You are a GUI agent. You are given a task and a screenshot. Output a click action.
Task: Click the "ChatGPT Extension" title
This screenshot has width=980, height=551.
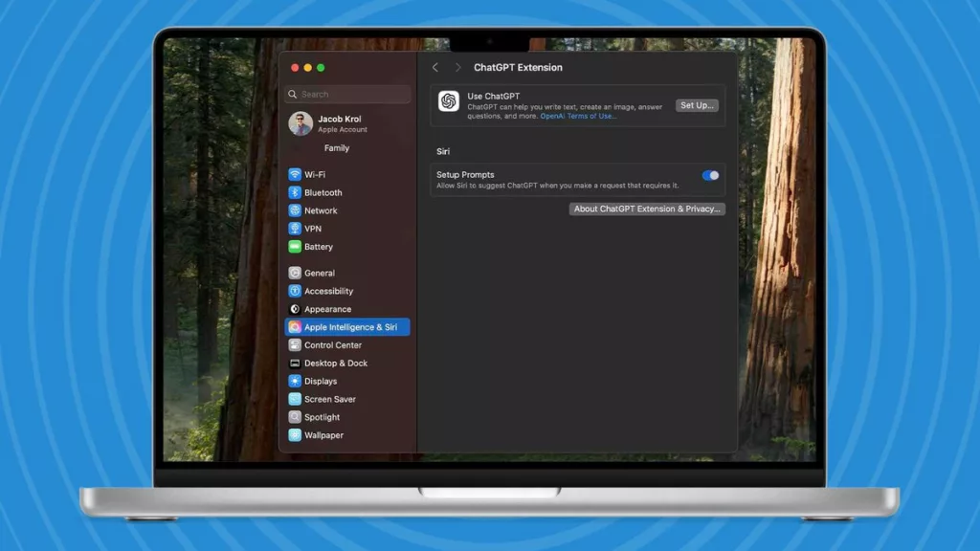[518, 68]
